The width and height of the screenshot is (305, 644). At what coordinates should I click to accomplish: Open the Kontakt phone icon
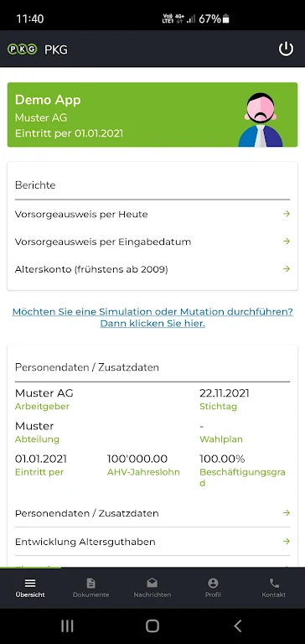coord(274,583)
